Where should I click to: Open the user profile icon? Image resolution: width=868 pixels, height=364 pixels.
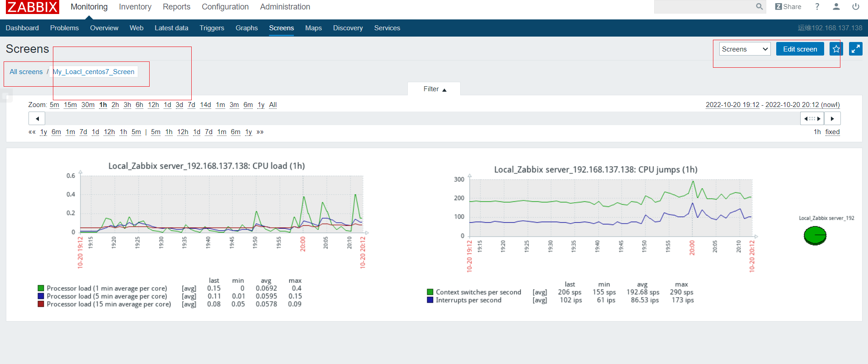(836, 7)
